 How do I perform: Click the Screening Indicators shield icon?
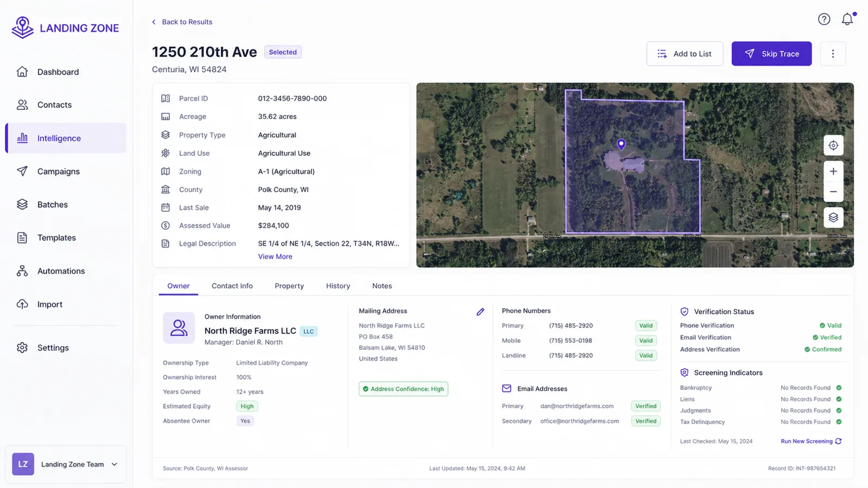[x=685, y=373]
